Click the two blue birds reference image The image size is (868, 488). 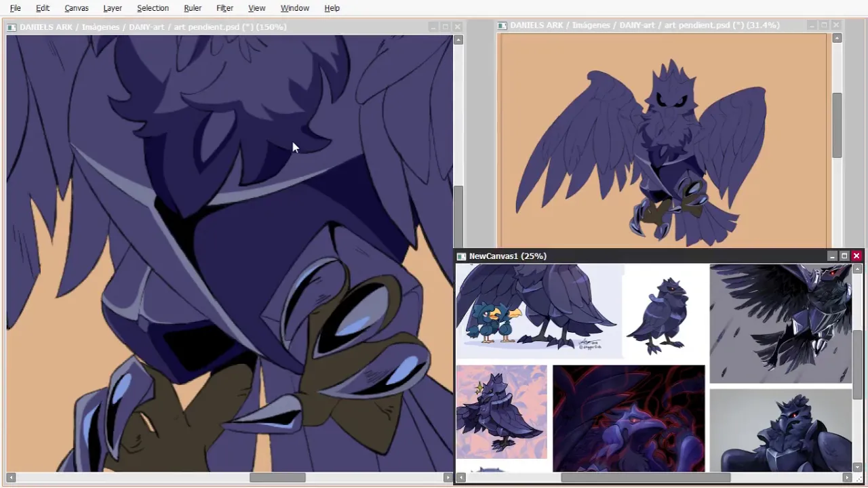click(x=540, y=310)
